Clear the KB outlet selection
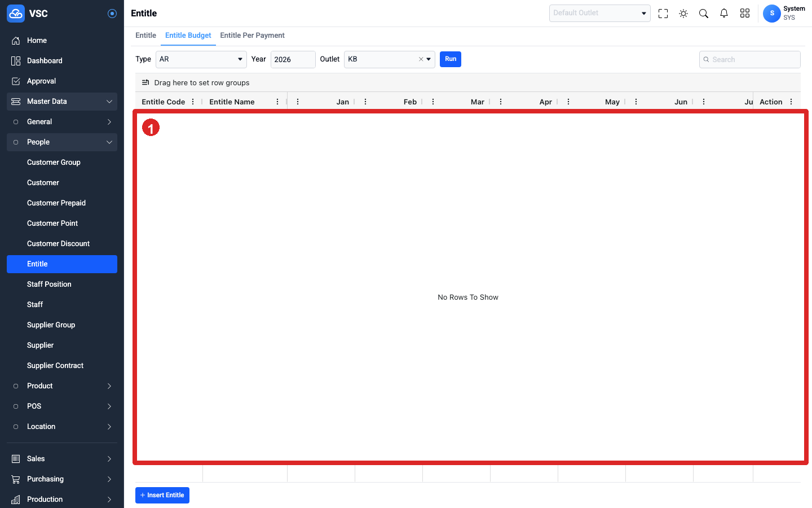This screenshot has height=508, width=812. [421, 59]
